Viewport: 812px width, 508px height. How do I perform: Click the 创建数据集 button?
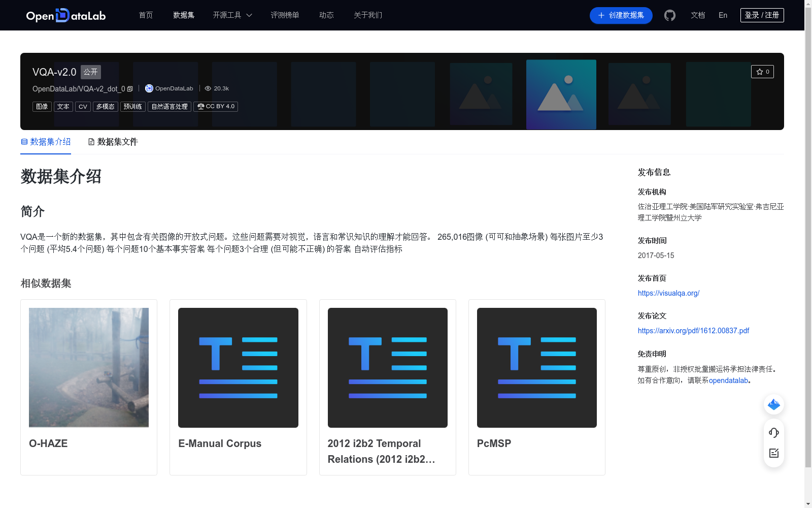[x=621, y=15]
